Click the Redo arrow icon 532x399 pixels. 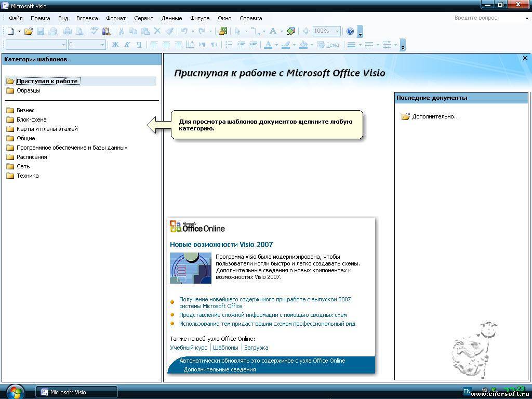point(202,31)
